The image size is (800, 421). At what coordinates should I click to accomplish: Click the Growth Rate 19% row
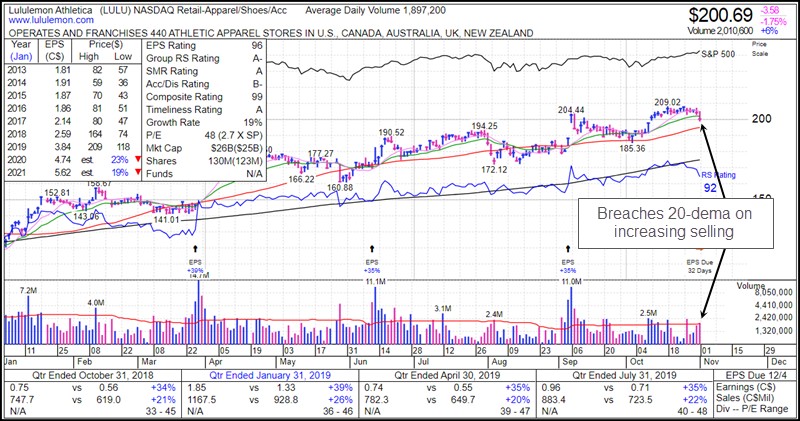click(x=204, y=122)
